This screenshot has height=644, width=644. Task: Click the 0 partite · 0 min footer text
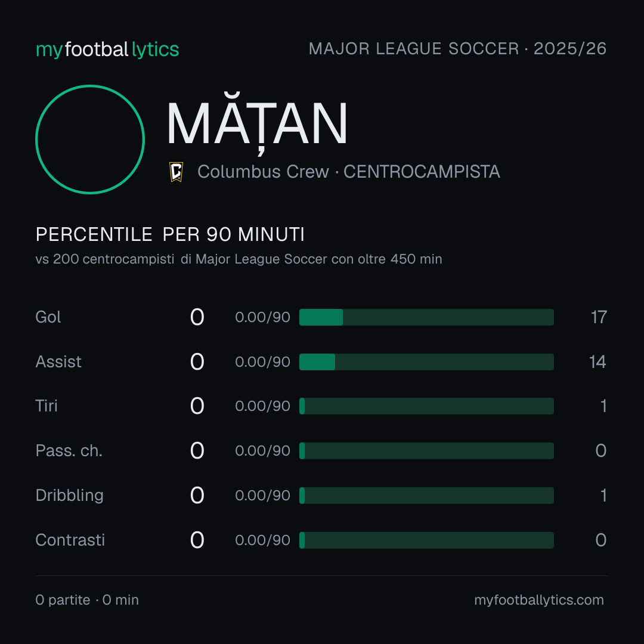coord(87,600)
